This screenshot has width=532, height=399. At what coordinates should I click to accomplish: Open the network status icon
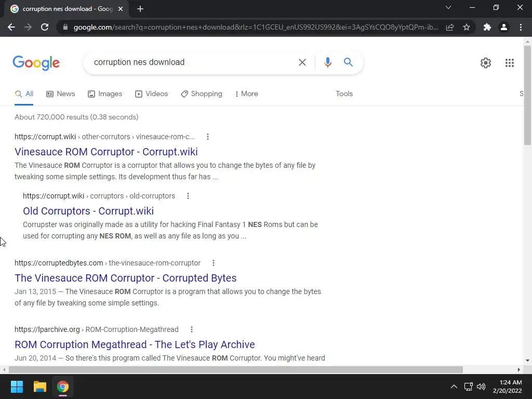coord(469,387)
